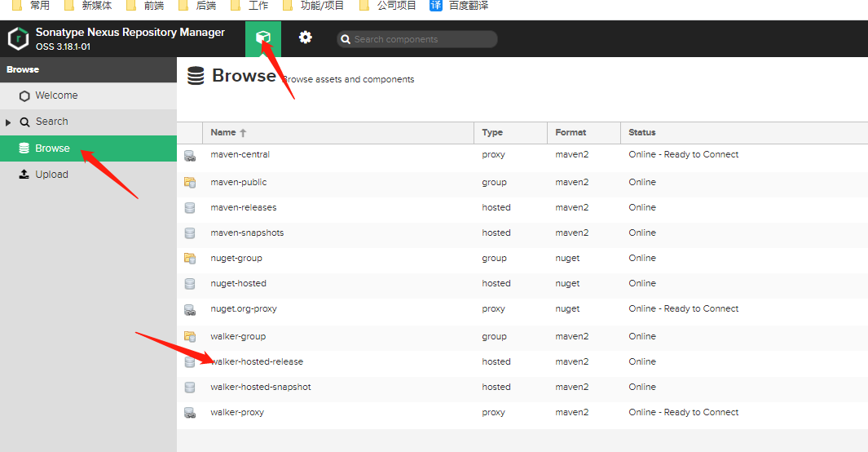The height and width of the screenshot is (452, 868).
Task: Open the 百度翻译 bookmark
Action: coord(460,6)
